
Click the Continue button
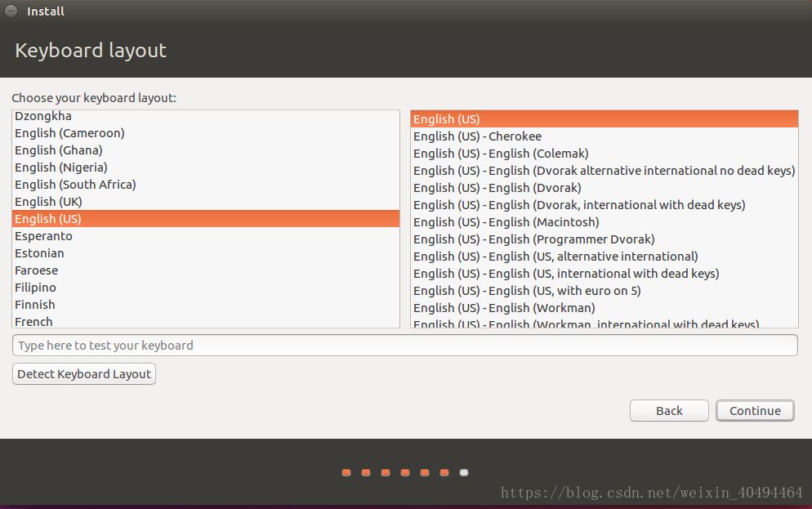[755, 411]
